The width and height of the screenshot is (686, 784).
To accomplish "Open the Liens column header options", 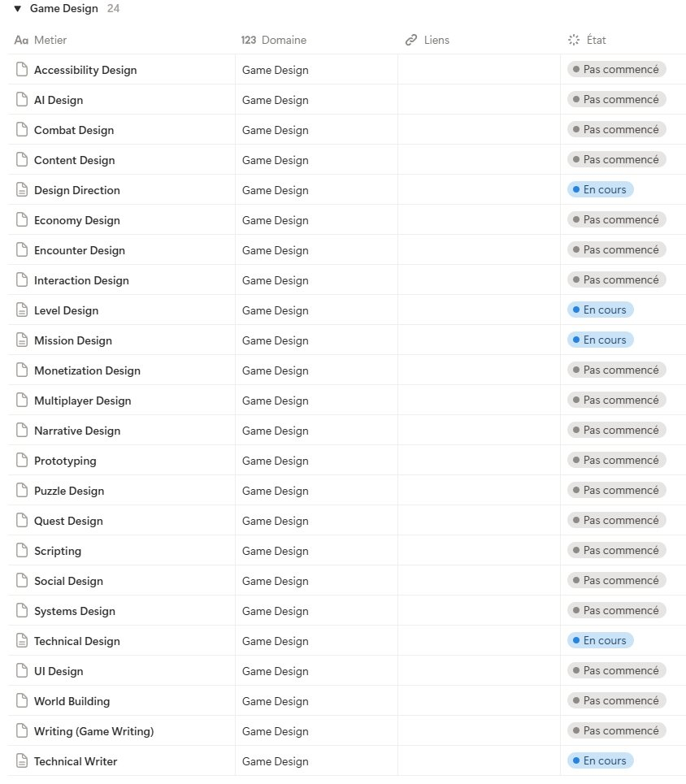I will (436, 40).
